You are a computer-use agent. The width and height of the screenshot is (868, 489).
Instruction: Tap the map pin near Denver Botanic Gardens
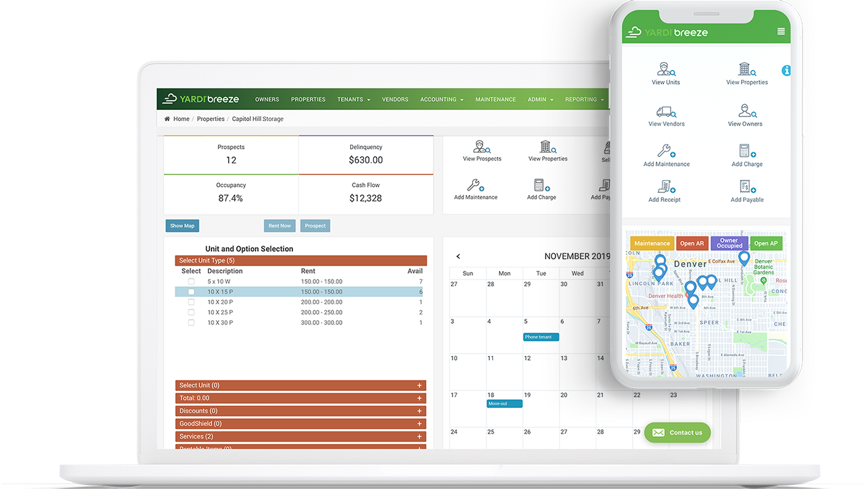744,258
